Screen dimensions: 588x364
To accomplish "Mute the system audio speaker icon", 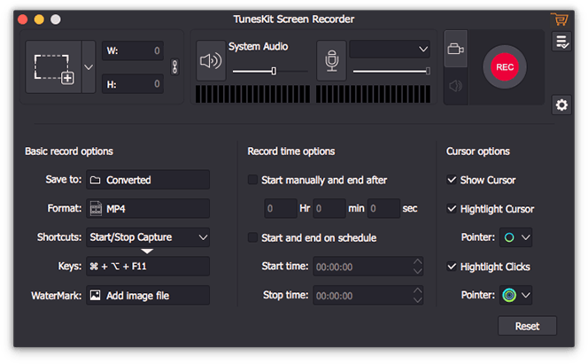I will (211, 61).
